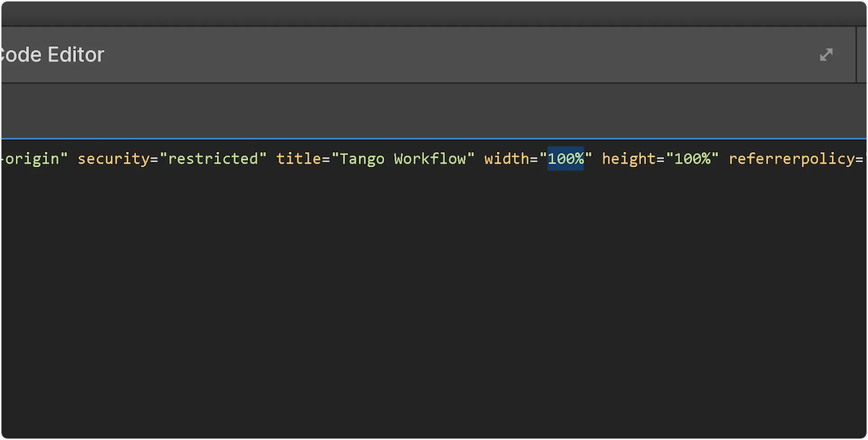The width and height of the screenshot is (868, 440).
Task: Click the Code Editor panel title
Action: pyautogui.click(x=52, y=54)
